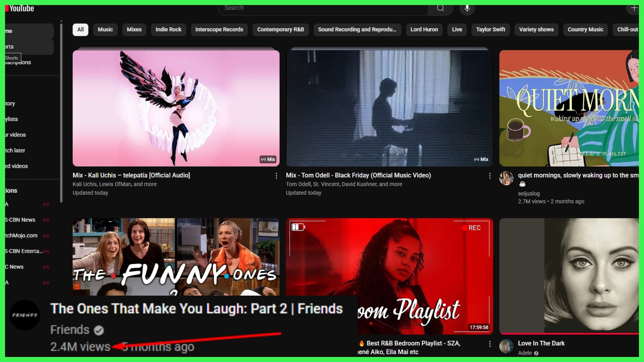Select the All filter chip
Viewport: 644px width, 362px height.
80,29
